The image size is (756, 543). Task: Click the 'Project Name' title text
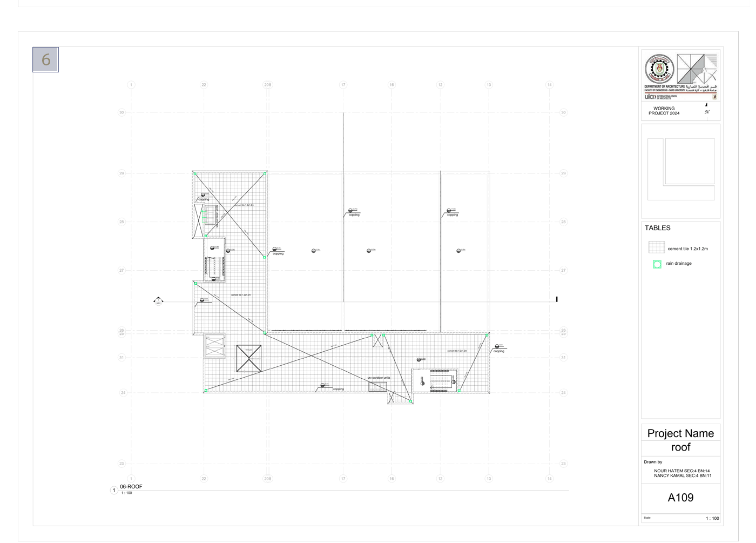pos(680,433)
